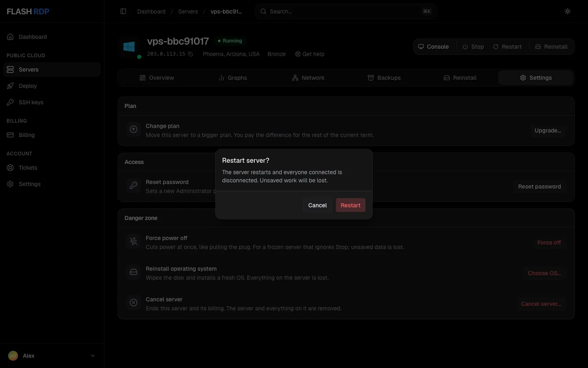The image size is (588, 368).
Task: Open Dashboard in the sidebar
Action: point(52,37)
